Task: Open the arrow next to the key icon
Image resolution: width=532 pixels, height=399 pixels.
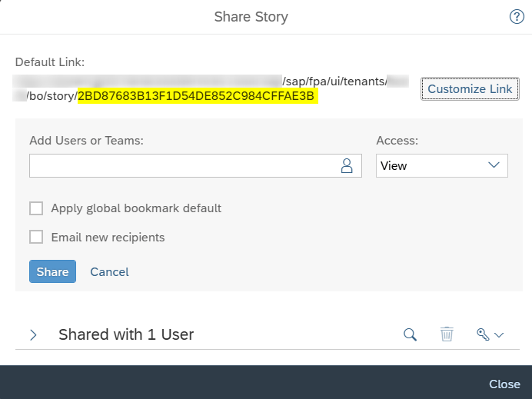Action: (499, 335)
